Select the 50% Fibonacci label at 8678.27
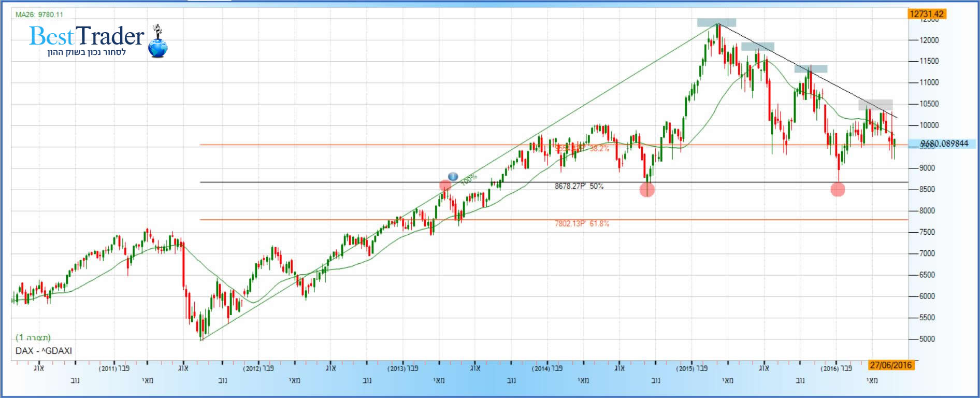 pos(579,186)
